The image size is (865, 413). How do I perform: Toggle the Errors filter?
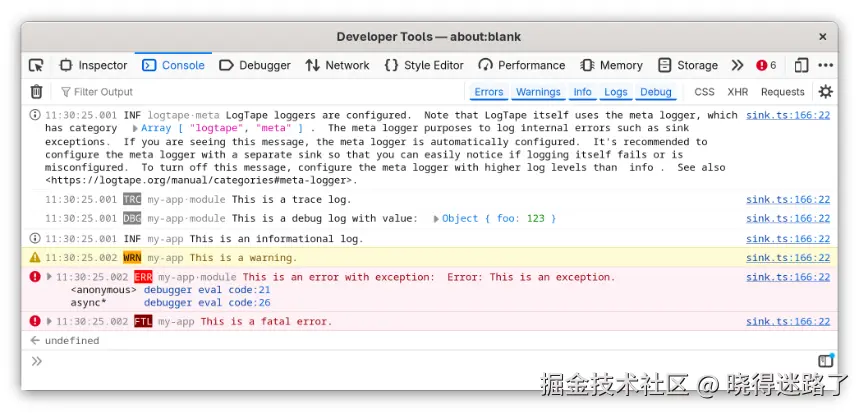tap(489, 92)
